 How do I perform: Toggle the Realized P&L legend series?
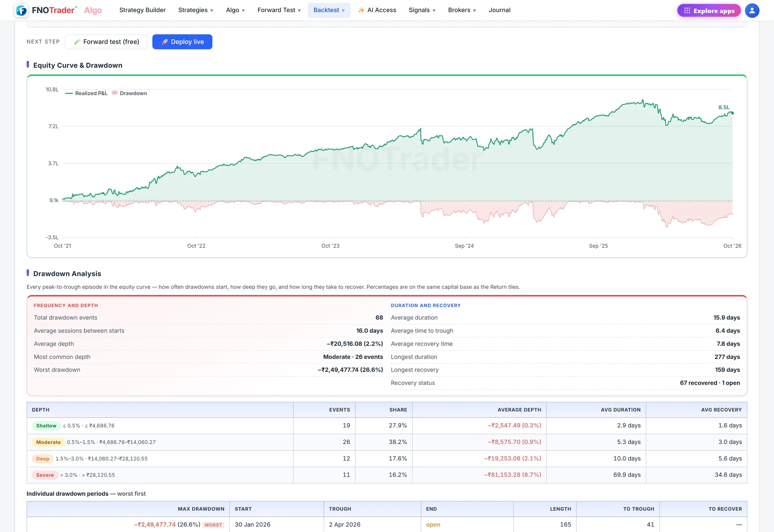pyautogui.click(x=86, y=93)
